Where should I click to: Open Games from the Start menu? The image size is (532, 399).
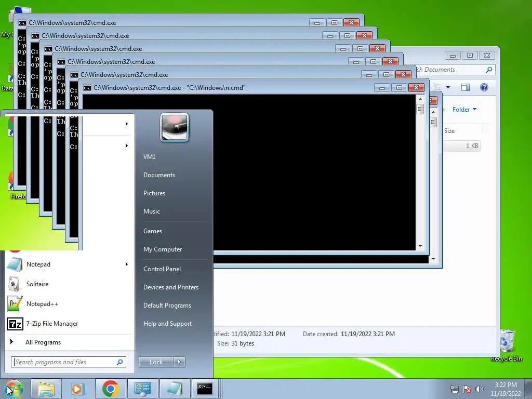(153, 231)
